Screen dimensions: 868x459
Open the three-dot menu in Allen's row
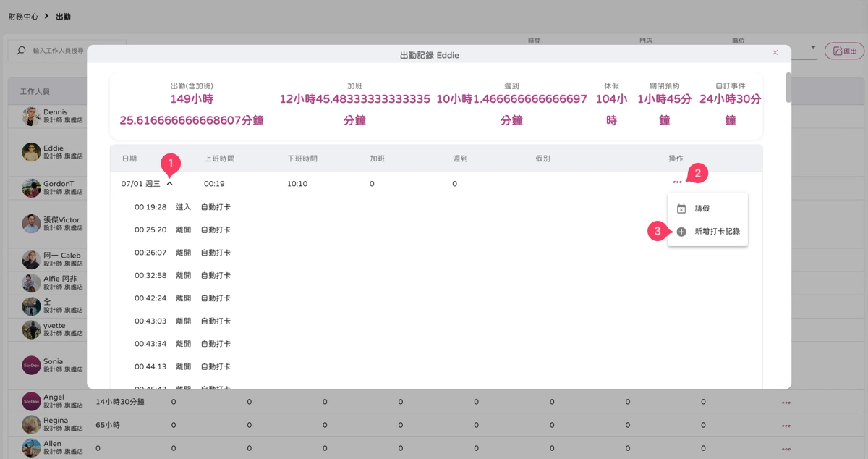click(786, 450)
